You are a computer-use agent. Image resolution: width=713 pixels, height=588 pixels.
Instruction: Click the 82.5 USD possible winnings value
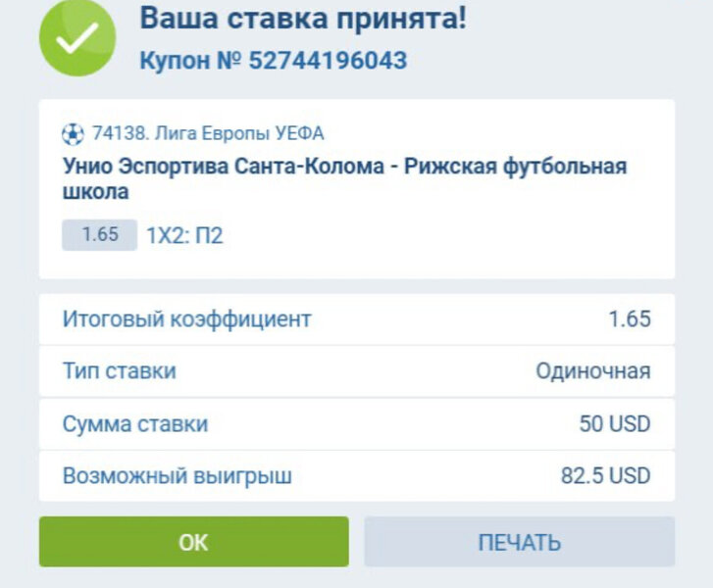pos(605,476)
